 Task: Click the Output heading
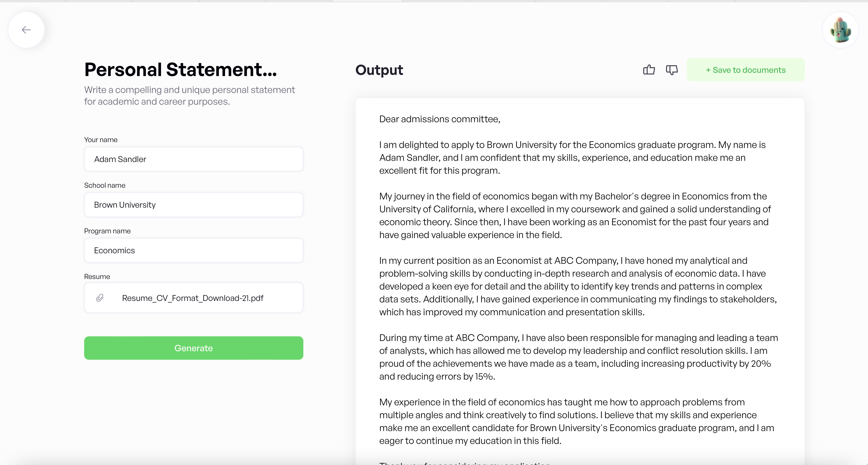(379, 70)
